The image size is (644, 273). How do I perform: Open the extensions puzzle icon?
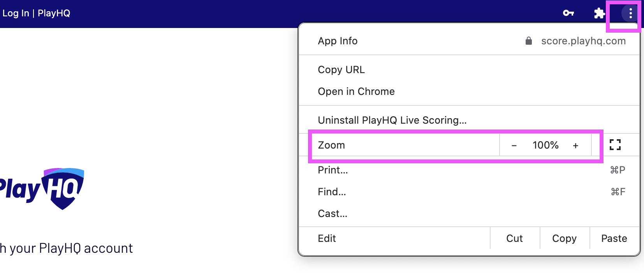tap(599, 14)
